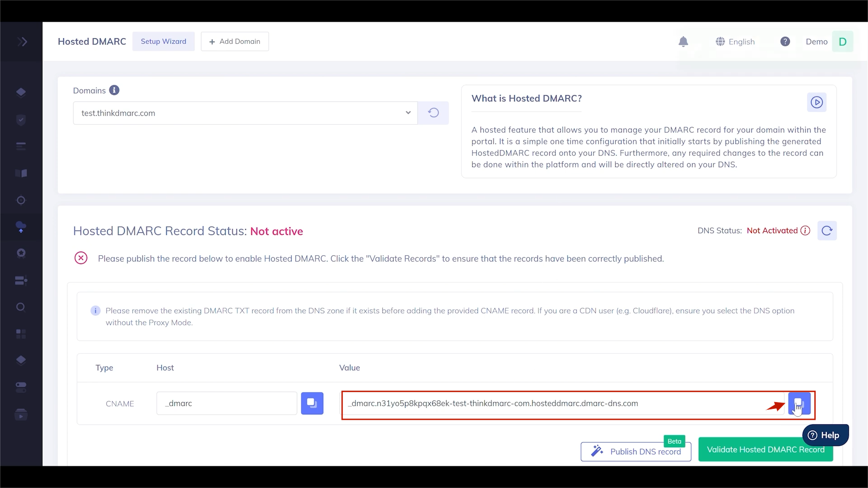The height and width of the screenshot is (488, 868).
Task: Click the target crosshair sidebar icon
Action: pos(21,200)
